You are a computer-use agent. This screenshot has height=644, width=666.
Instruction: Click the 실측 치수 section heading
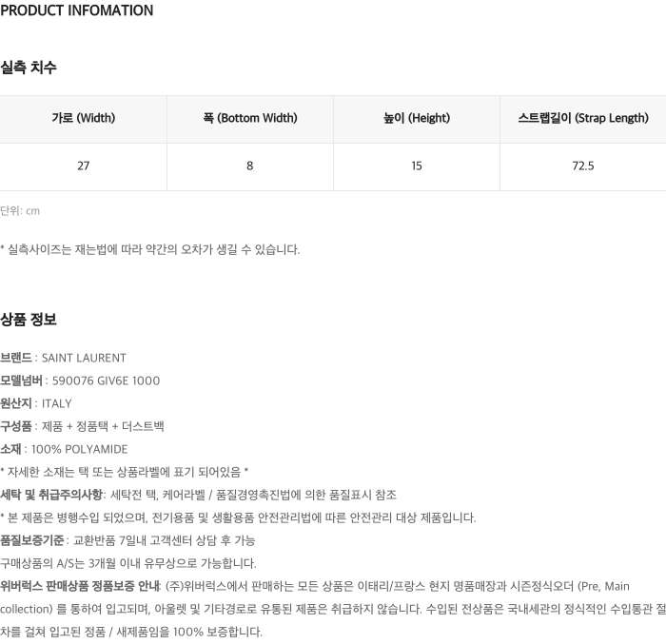pos(29,68)
